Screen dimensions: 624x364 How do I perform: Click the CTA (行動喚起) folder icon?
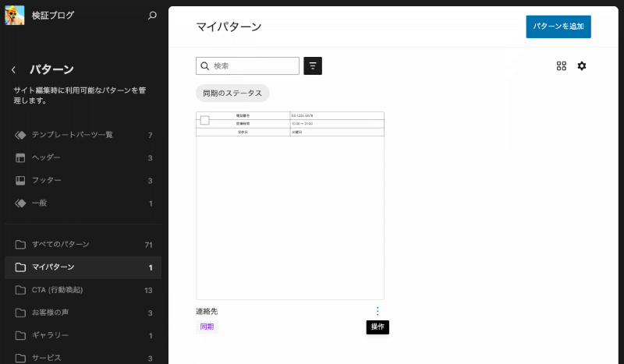(20, 290)
